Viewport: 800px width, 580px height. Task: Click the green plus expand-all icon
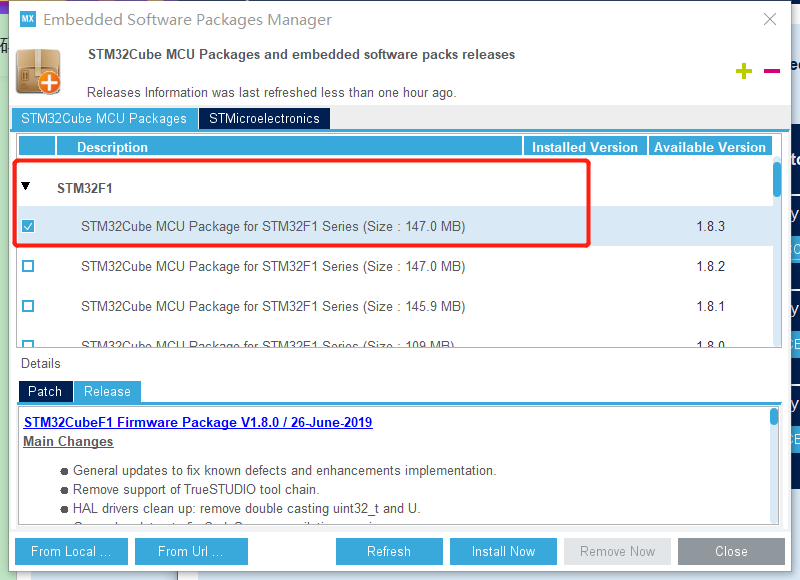coord(743,70)
